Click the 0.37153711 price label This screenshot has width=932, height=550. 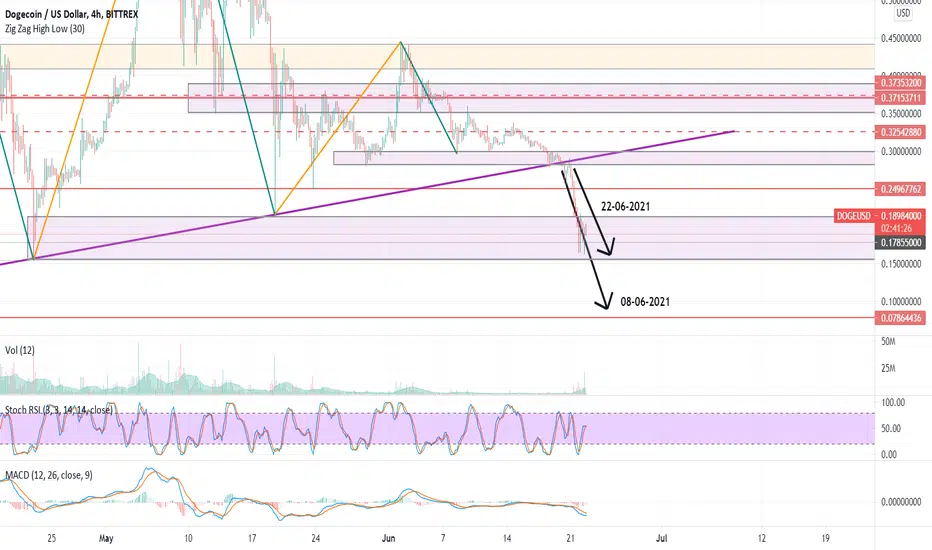900,98
